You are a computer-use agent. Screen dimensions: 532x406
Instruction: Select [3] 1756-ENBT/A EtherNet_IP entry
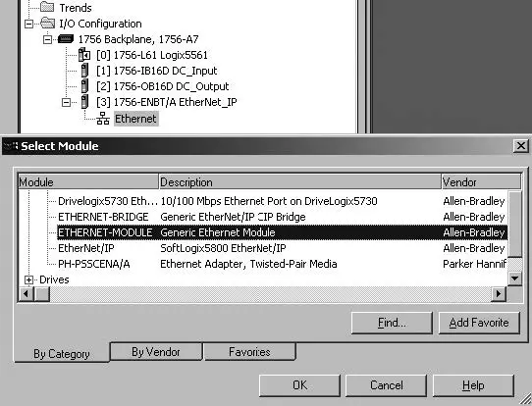(166, 102)
